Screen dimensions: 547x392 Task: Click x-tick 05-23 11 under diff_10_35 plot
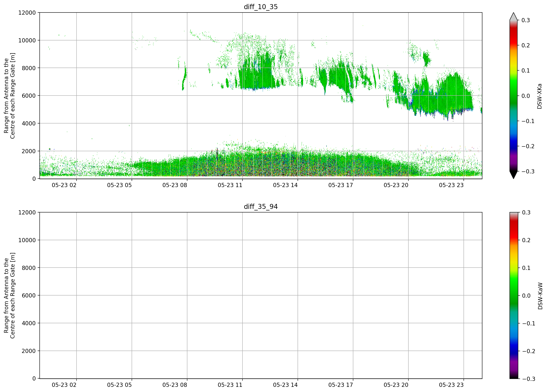(x=230, y=185)
